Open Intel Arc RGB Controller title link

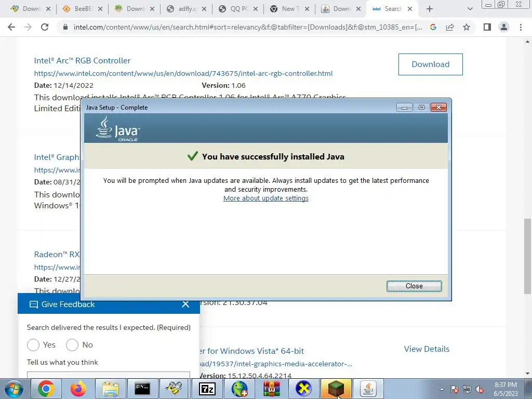[x=82, y=60]
